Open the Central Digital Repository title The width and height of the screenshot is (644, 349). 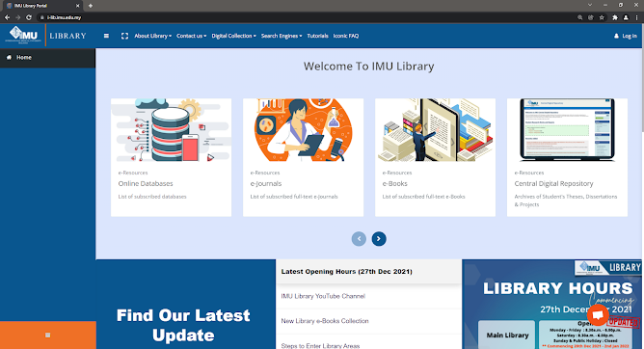(553, 183)
